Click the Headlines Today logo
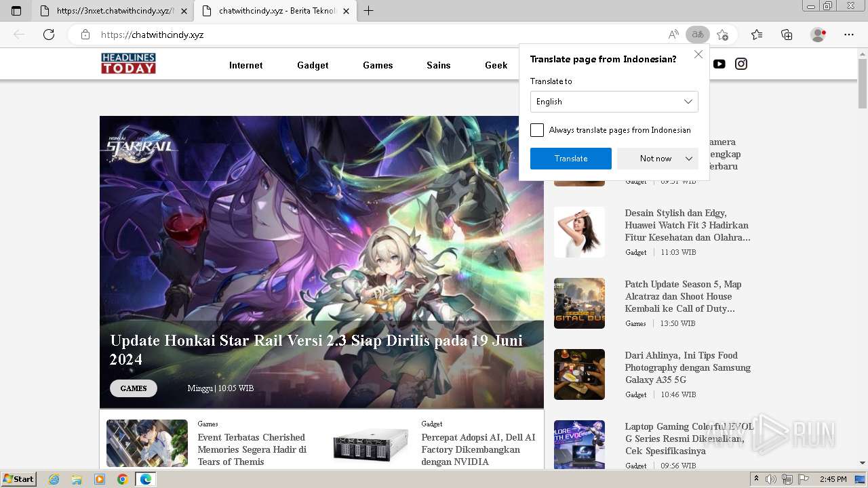Viewport: 868px width, 488px height. click(128, 64)
